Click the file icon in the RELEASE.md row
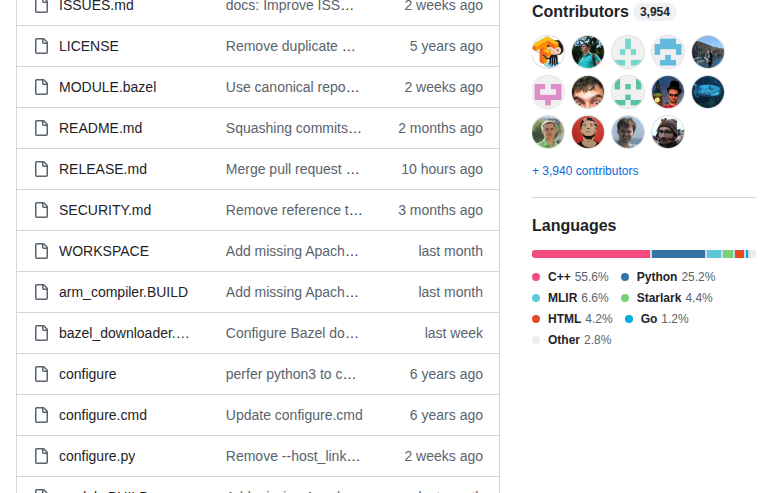780x493 pixels. coord(41,169)
